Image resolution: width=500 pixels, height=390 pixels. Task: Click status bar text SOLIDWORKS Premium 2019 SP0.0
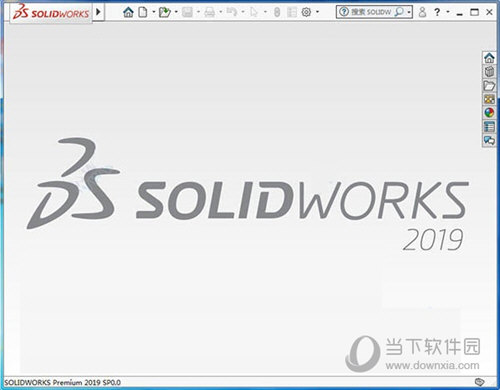click(62, 382)
